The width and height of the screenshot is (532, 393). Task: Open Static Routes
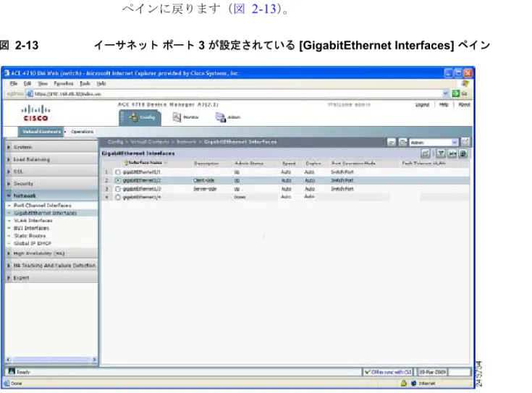tap(30, 236)
